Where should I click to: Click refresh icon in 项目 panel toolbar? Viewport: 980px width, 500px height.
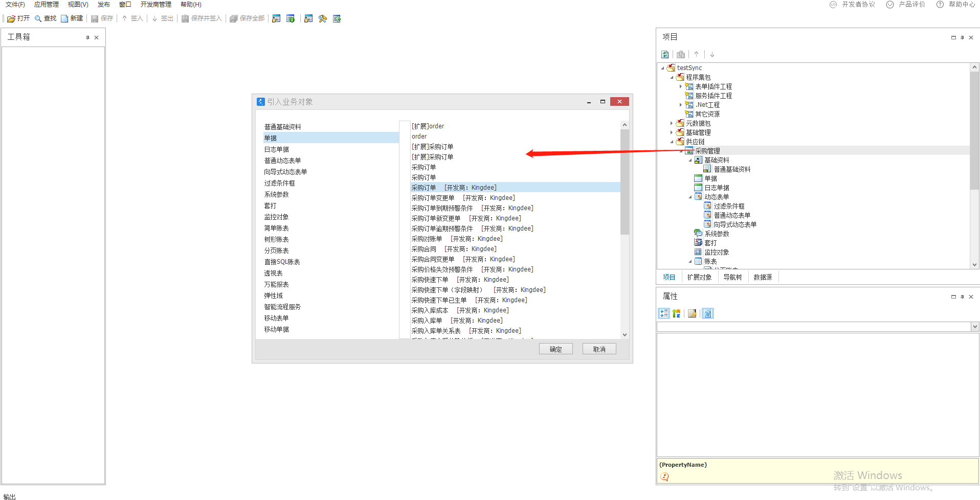(x=665, y=55)
